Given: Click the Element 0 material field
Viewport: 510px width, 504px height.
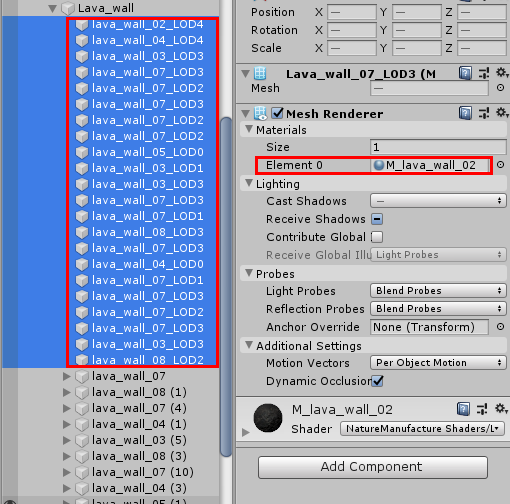Looking at the screenshot, I should [430, 165].
